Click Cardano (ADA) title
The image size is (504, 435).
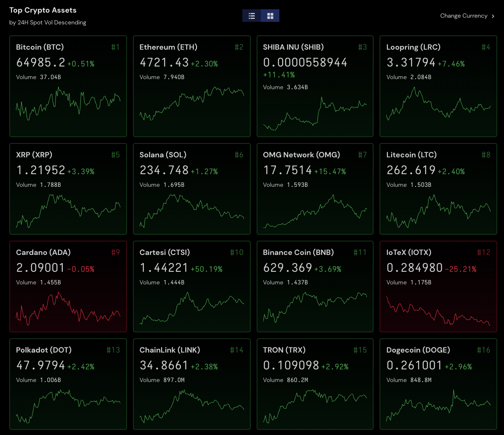[x=43, y=252]
